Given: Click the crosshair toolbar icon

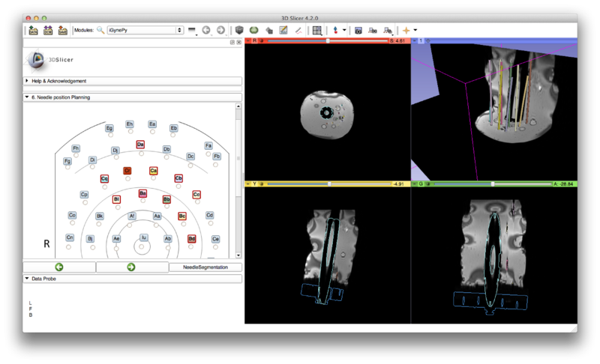Looking at the screenshot, I should point(406,31).
